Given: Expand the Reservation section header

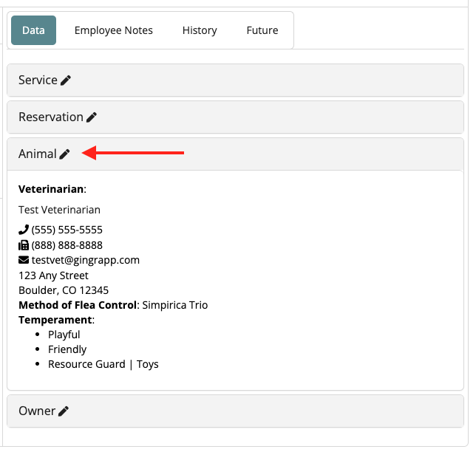Looking at the screenshot, I should pyautogui.click(x=235, y=117).
